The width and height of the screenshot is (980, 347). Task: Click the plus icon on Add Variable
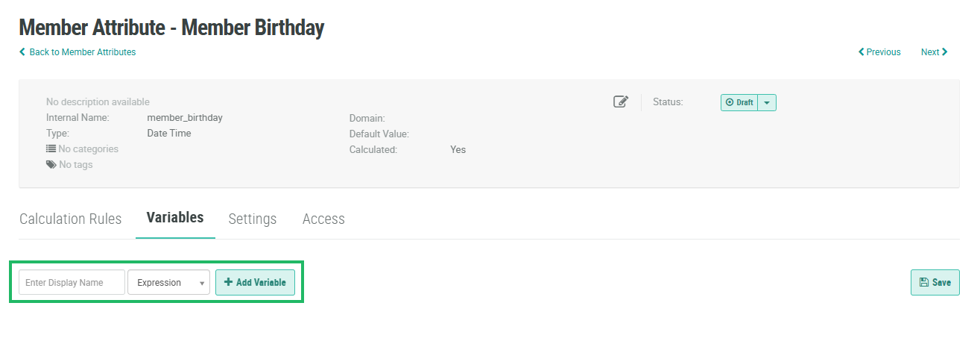[x=228, y=282]
